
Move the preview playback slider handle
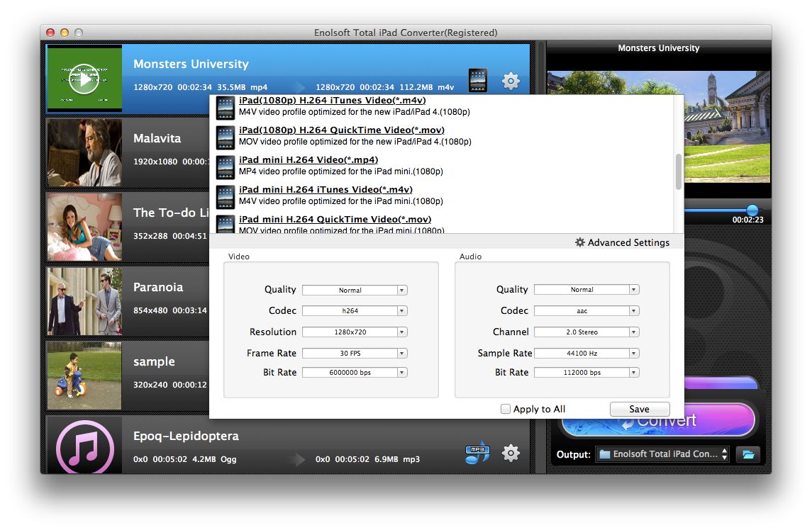[752, 210]
